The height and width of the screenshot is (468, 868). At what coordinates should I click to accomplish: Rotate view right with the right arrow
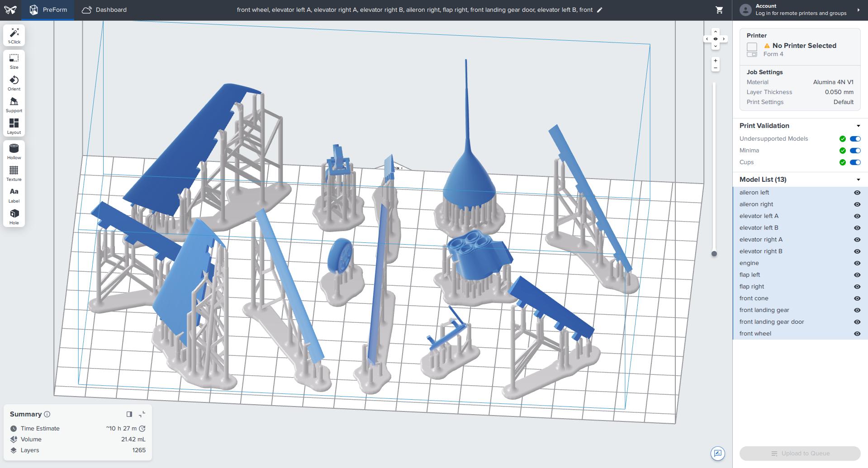pos(724,39)
